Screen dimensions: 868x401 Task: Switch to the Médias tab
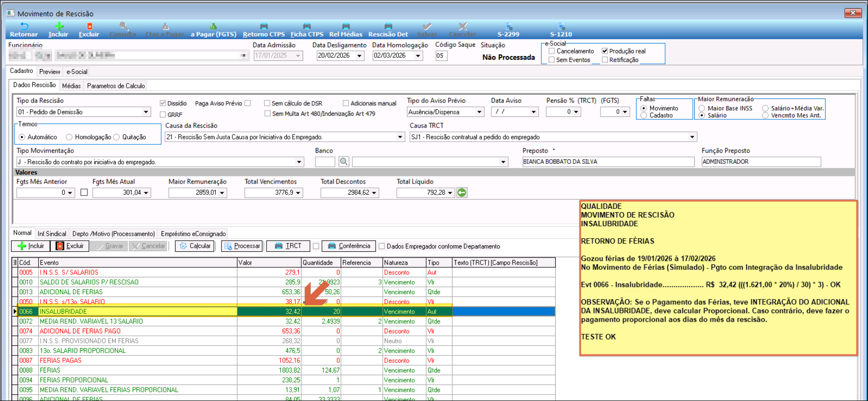71,86
